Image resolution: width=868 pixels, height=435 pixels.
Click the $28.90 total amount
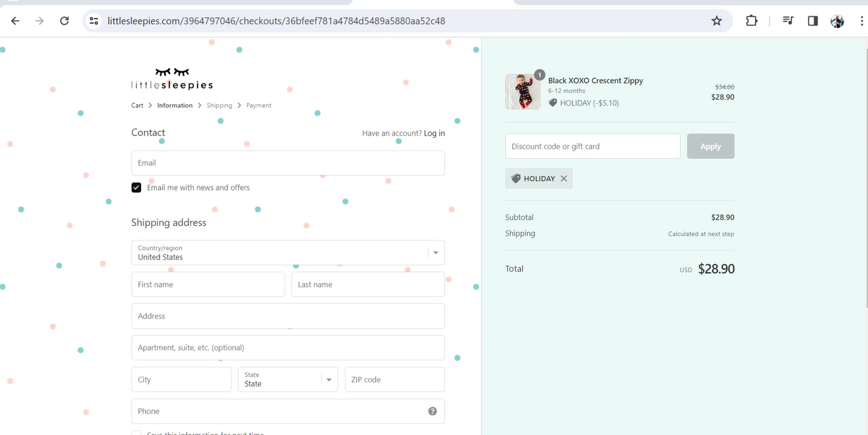point(716,269)
